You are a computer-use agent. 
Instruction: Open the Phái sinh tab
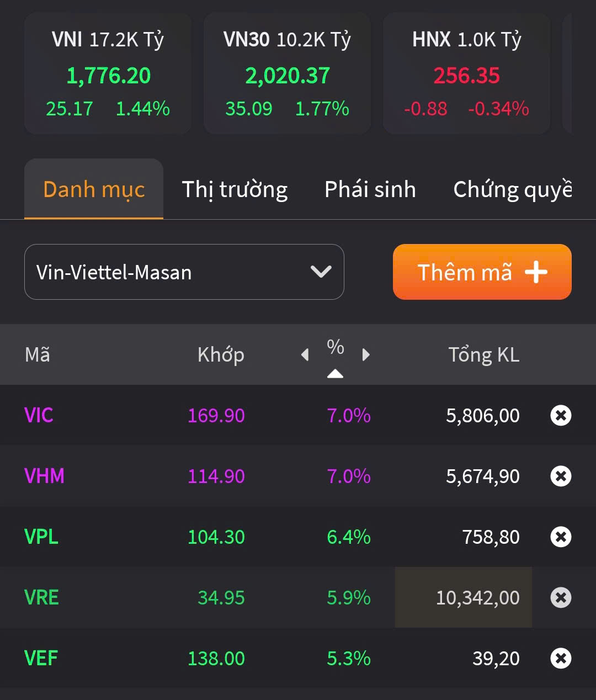pos(370,189)
